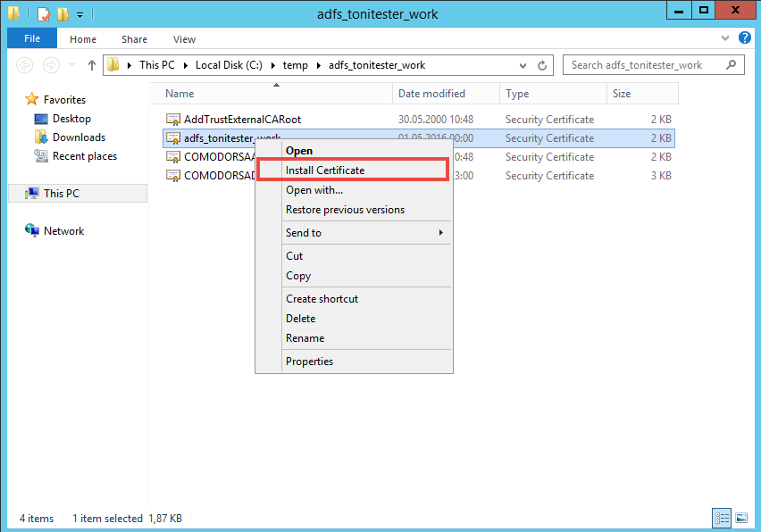Screen dimensions: 761x532
Task: Sort files by Name column header
Action: coord(180,94)
